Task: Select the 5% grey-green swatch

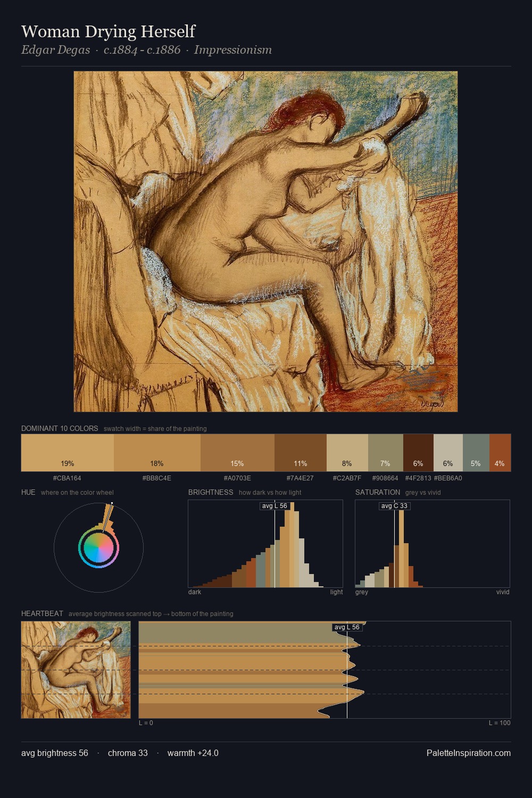Action: click(476, 453)
